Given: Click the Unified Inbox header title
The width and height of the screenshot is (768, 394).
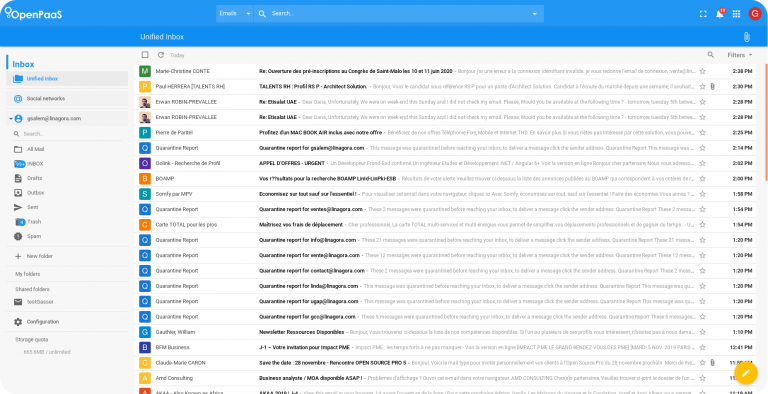Looking at the screenshot, I should [162, 37].
